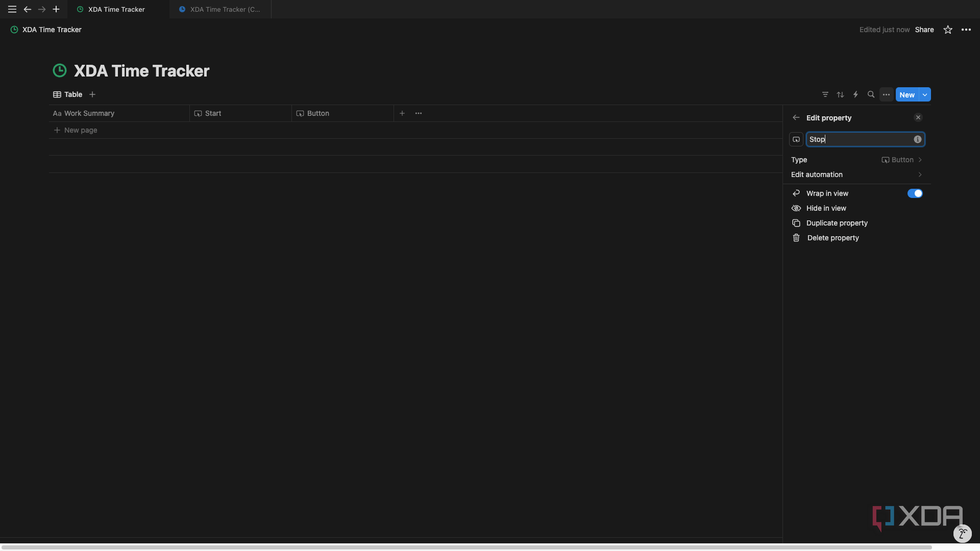The image size is (980, 551).
Task: Click the Share button
Action: (x=924, y=30)
